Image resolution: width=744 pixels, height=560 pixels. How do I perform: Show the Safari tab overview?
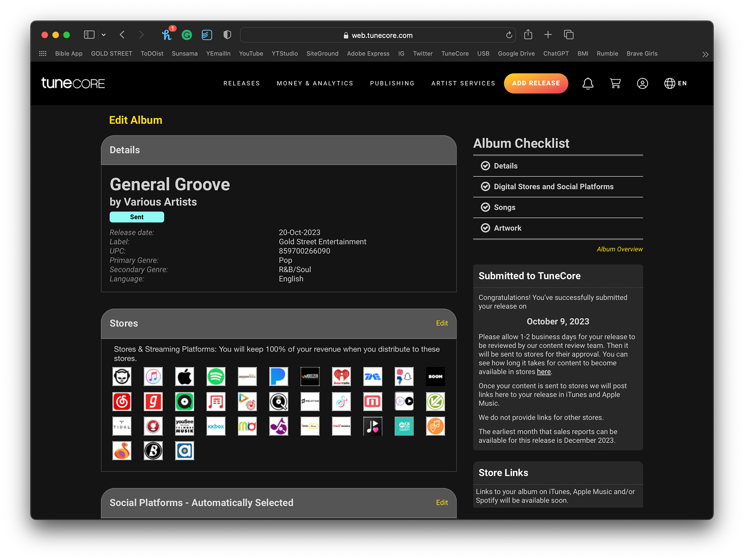click(568, 35)
